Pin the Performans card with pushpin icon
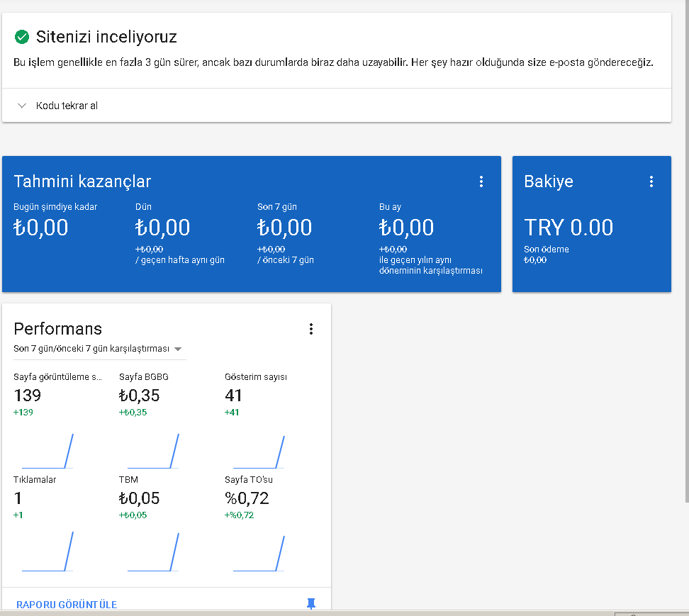The image size is (689, 616). coord(311,604)
